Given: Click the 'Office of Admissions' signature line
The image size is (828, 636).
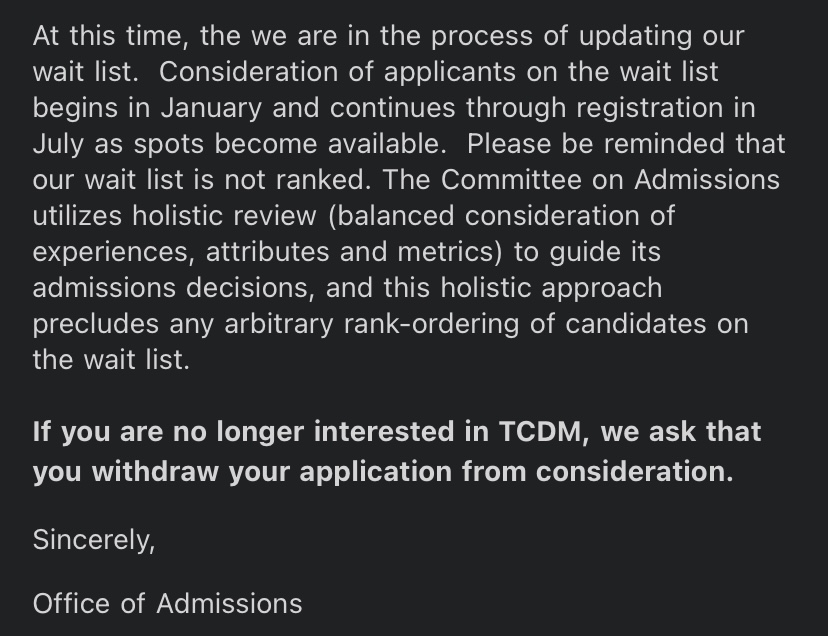Looking at the screenshot, I should (x=167, y=603).
